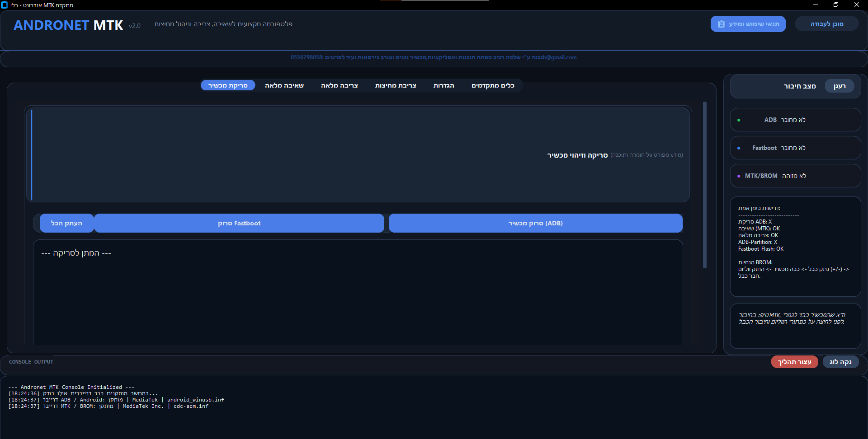
Task: Click the רענן refresh button
Action: 840,86
